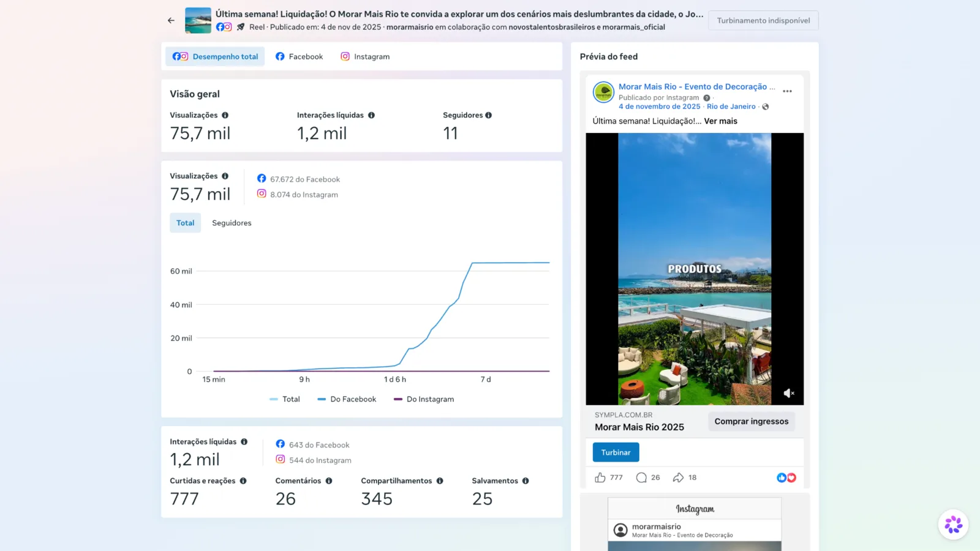Click the comment bubble icon

(641, 478)
